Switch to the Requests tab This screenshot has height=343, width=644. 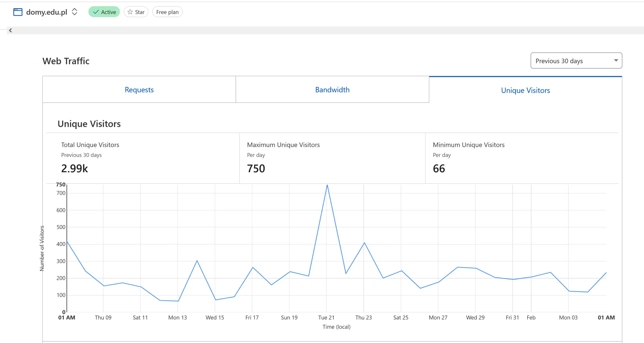(x=139, y=90)
